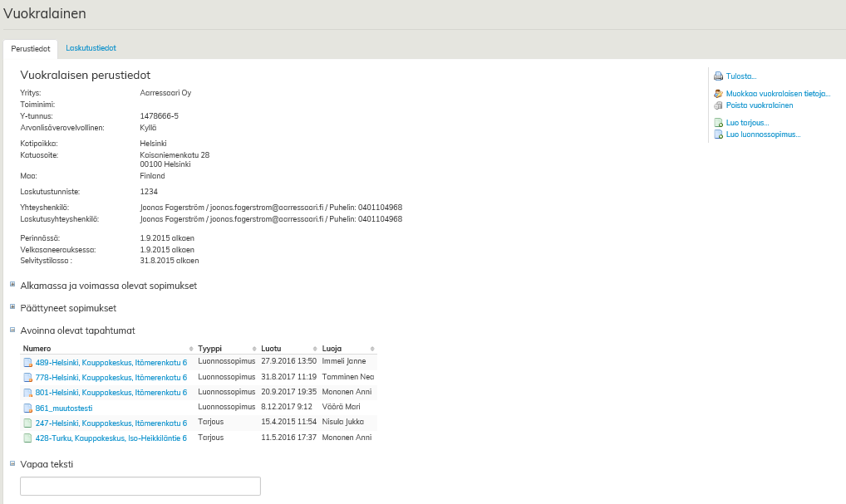Expand the Päättyneet sopimukset section
The image size is (846, 504).
pos(12,307)
